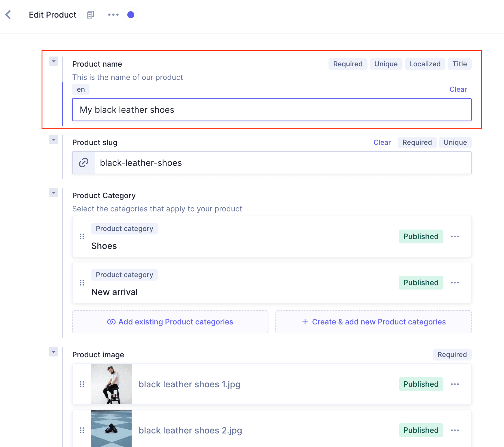
Task: Collapse the Product name field section
Action: (x=53, y=61)
